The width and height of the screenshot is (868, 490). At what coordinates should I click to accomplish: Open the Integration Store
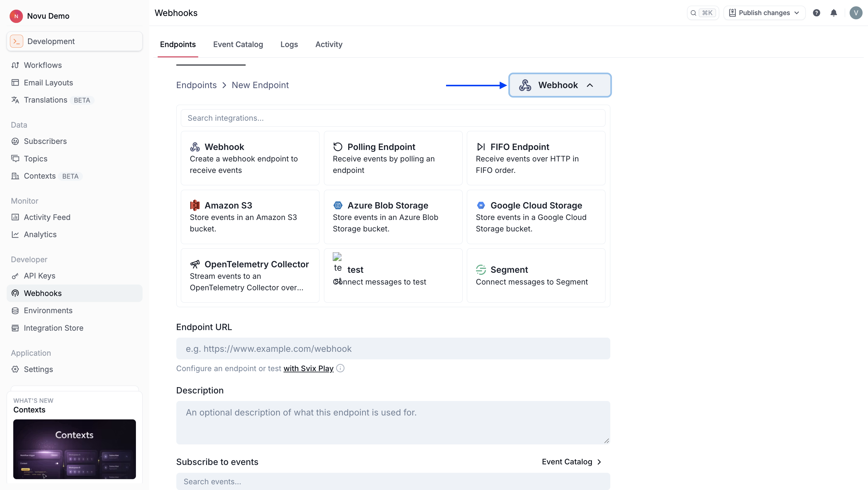pos(53,328)
